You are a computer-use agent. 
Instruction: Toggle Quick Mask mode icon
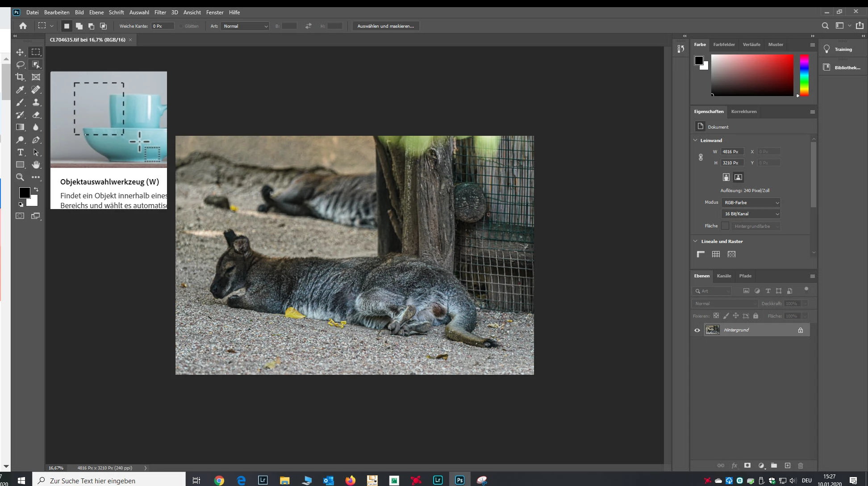point(20,216)
